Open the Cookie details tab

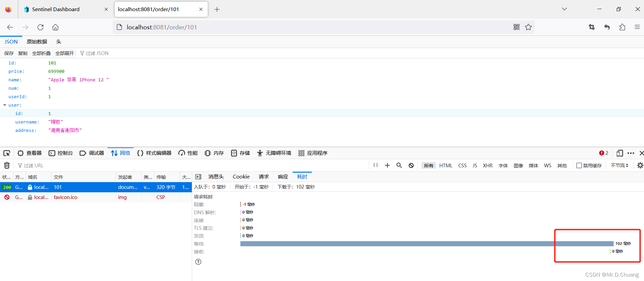241,177
